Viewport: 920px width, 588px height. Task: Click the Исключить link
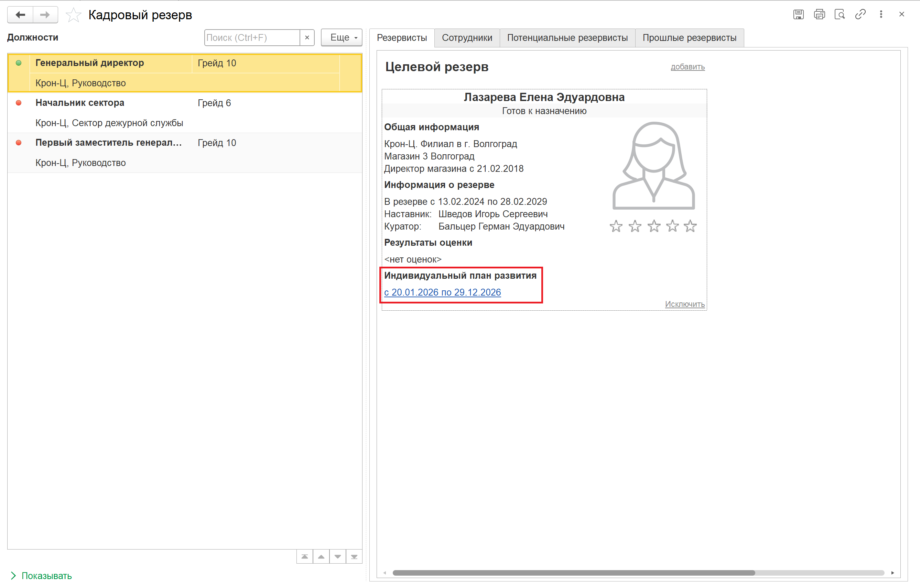tap(684, 304)
